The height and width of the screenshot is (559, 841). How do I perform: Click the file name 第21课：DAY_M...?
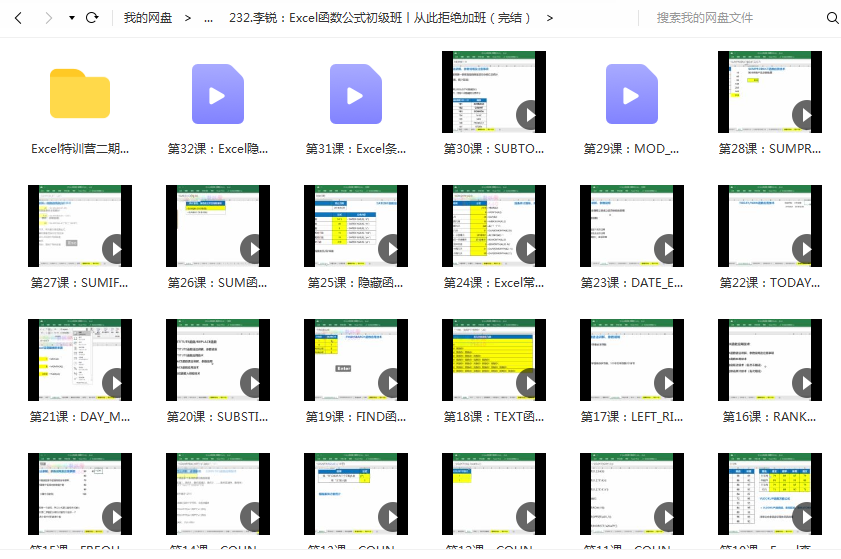coord(80,417)
